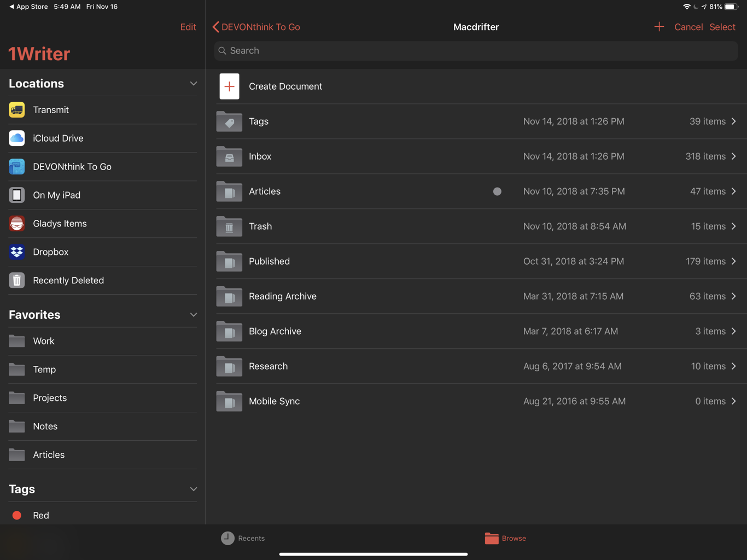747x560 pixels.
Task: Tap the Wi-Fi indicator in status bar
Action: [687, 7]
